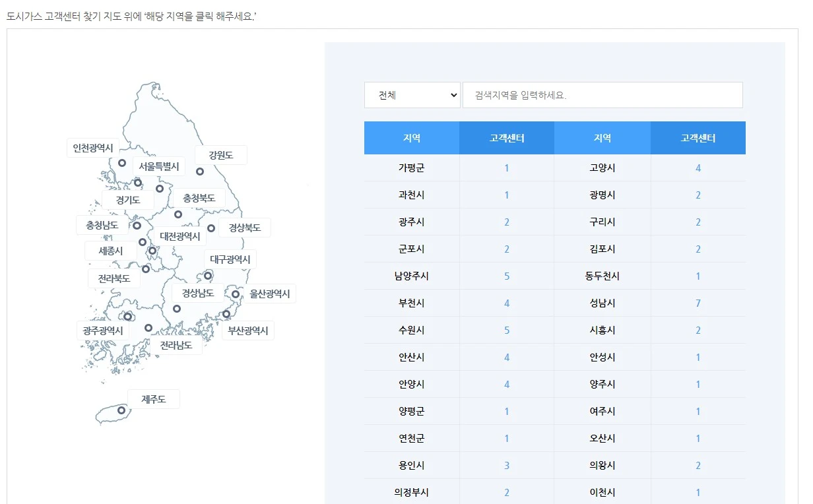The image size is (813, 504).
Task: Click the 전라남도 map marker dot
Action: click(x=148, y=328)
